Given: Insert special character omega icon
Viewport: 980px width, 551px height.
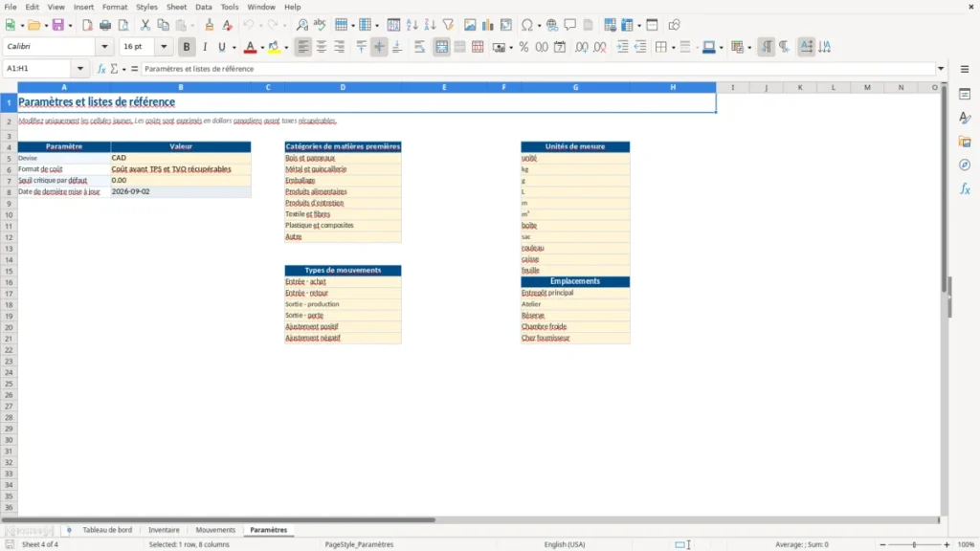Looking at the screenshot, I should tap(527, 25).
